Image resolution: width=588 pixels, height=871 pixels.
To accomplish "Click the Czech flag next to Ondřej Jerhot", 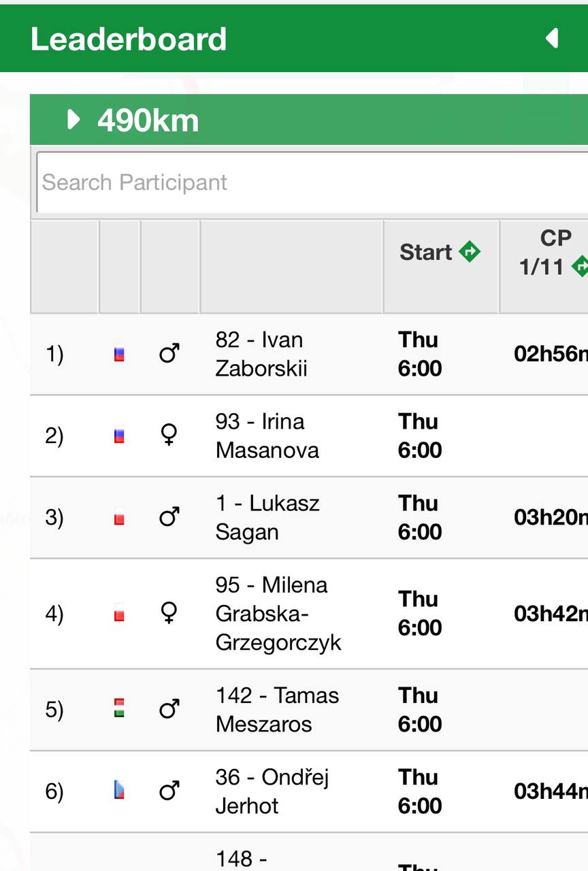I will click(x=119, y=792).
